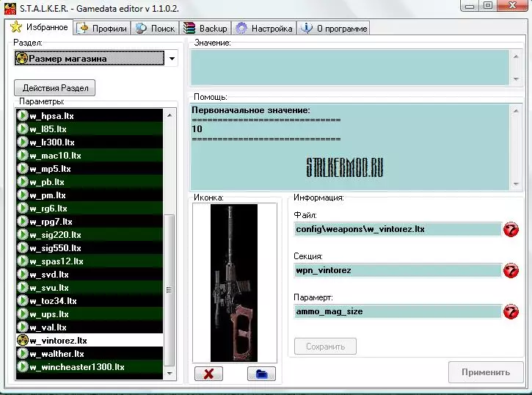
Task: Select w_sig220.ltx parameter row
Action: 90,235
